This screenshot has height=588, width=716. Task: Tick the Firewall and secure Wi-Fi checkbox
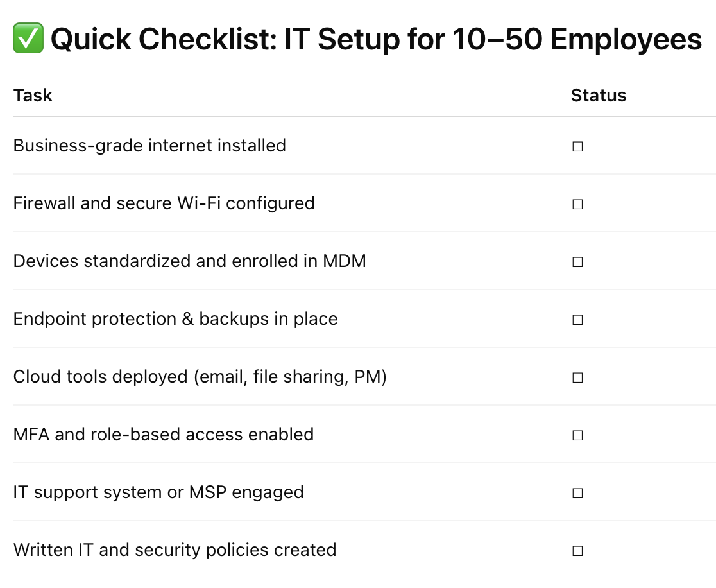point(577,204)
